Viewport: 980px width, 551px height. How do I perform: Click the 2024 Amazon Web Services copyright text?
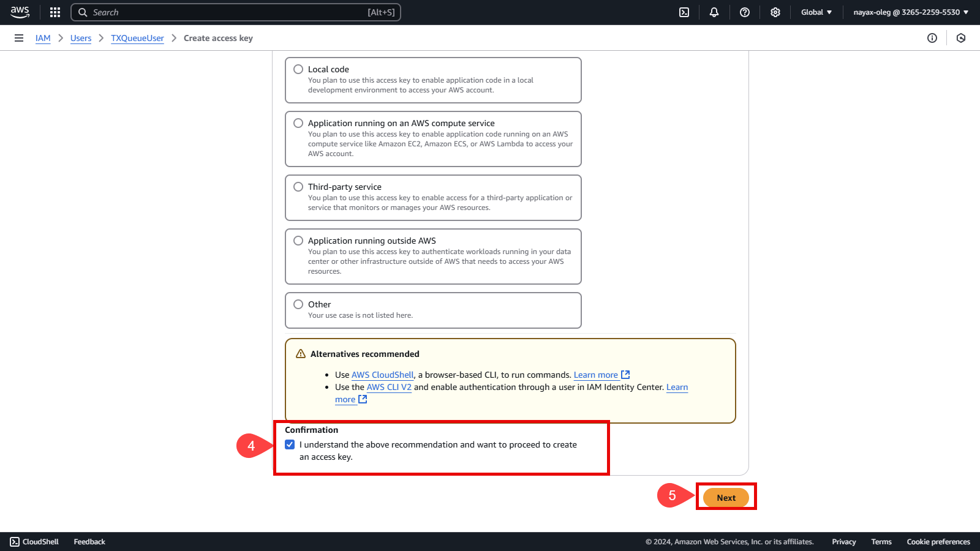click(729, 542)
